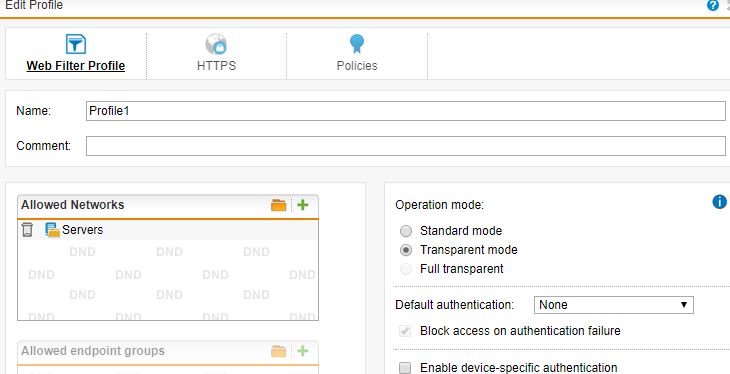
Task: Choose Full transparent radio option
Action: (x=406, y=269)
